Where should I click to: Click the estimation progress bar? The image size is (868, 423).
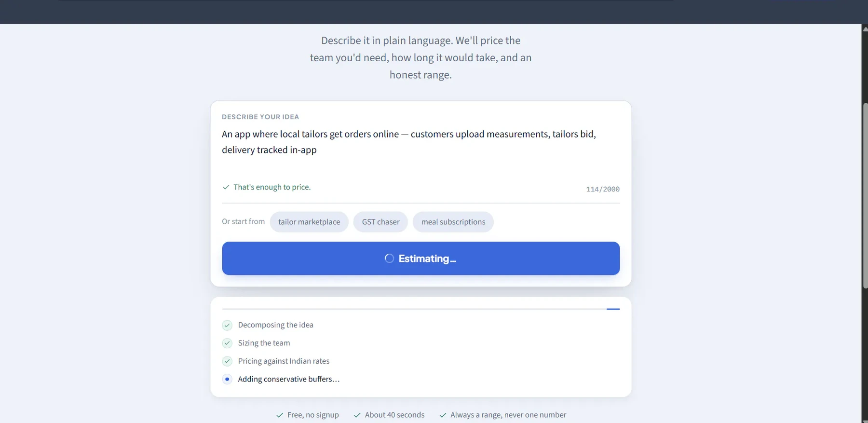pos(420,309)
